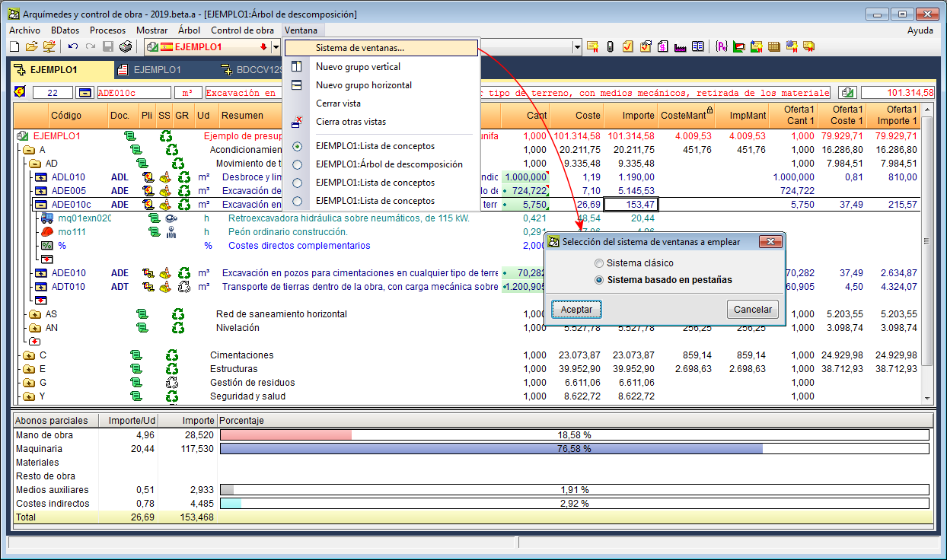947x560 pixels.
Task: Collapse the ADE010c tree node
Action: tap(41, 205)
